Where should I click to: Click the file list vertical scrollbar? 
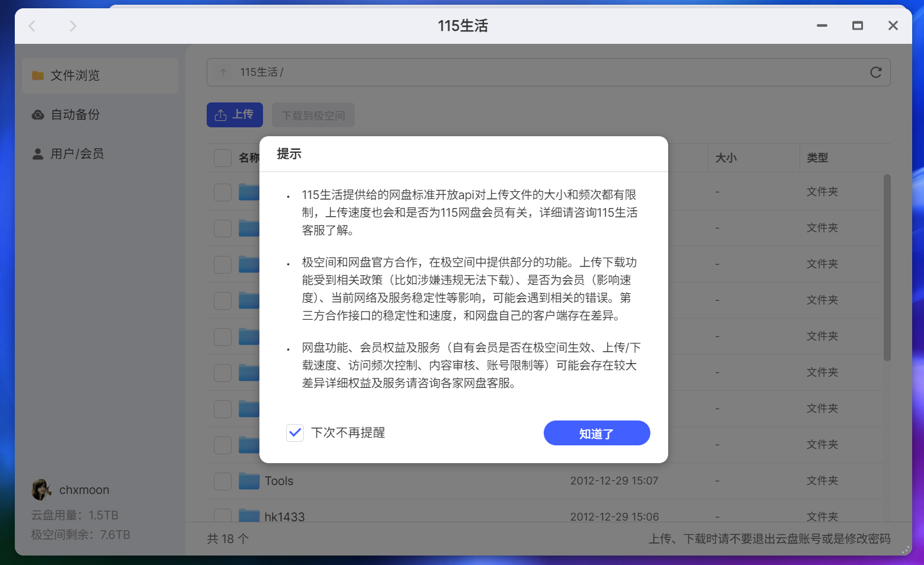tap(887, 268)
